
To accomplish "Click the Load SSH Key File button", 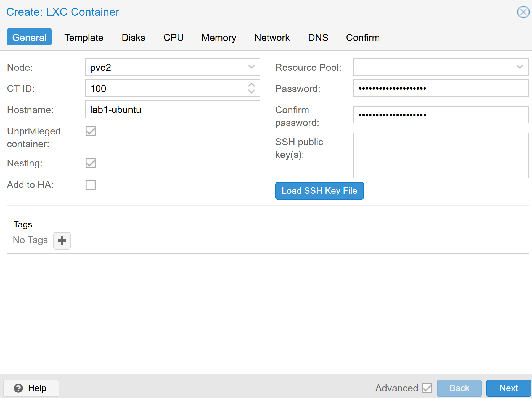I will 319,191.
